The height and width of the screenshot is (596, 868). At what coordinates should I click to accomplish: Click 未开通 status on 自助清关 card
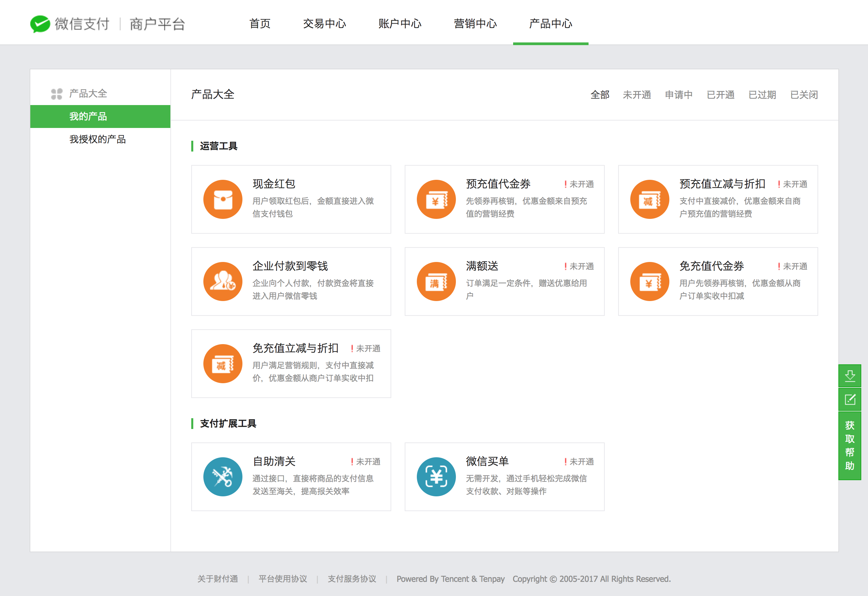(x=365, y=462)
